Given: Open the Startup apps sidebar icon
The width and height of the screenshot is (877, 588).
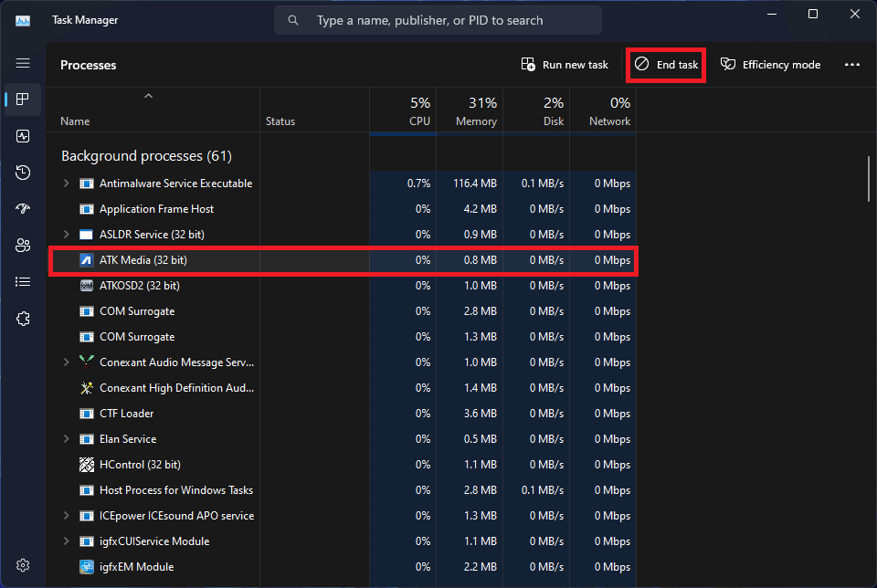Looking at the screenshot, I should click(23, 209).
